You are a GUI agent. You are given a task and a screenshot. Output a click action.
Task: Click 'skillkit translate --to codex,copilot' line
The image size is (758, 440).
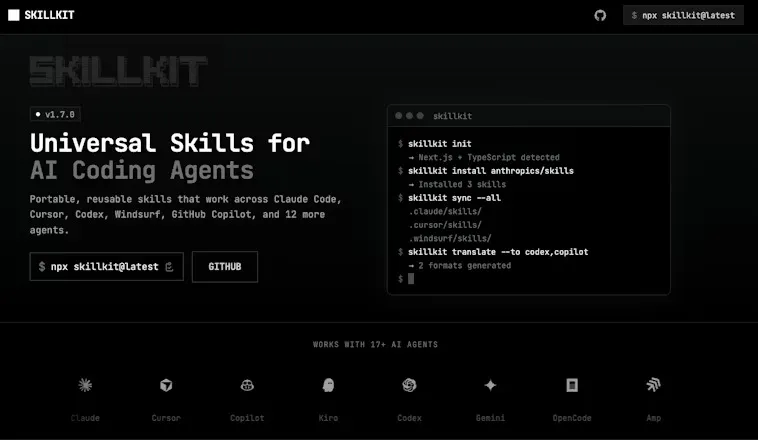pyautogui.click(x=498, y=252)
